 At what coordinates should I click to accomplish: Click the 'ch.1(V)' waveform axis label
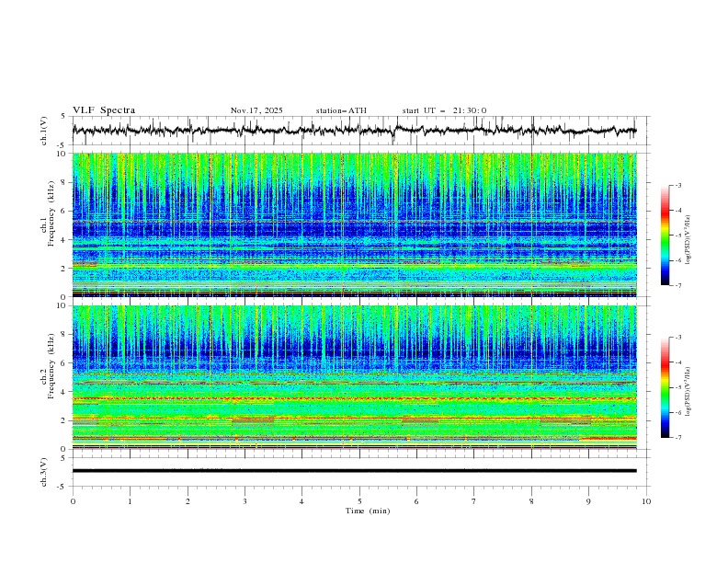pos(43,131)
